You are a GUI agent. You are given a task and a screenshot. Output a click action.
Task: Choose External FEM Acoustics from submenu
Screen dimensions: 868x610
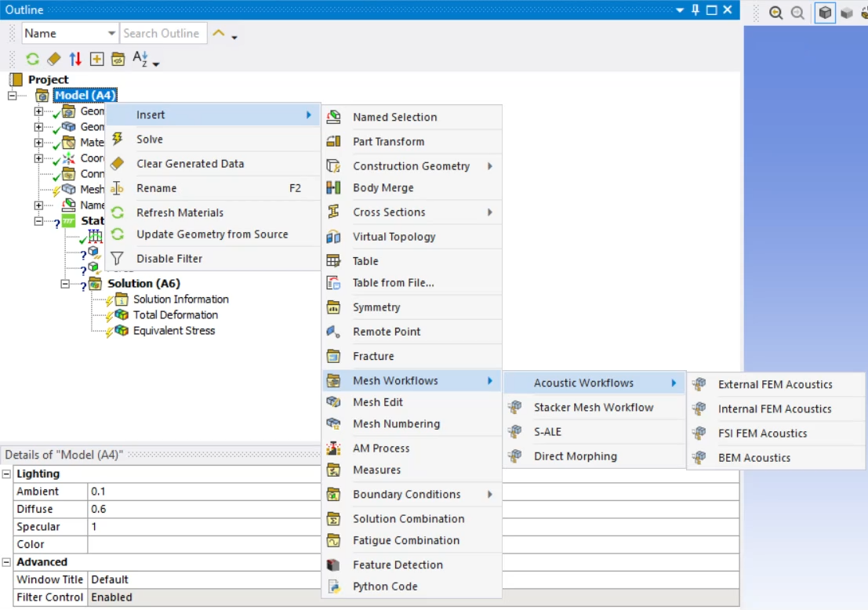(775, 384)
